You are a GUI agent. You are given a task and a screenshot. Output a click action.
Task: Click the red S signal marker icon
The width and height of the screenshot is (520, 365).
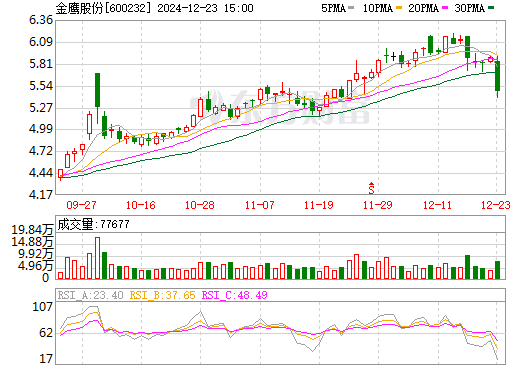click(371, 188)
